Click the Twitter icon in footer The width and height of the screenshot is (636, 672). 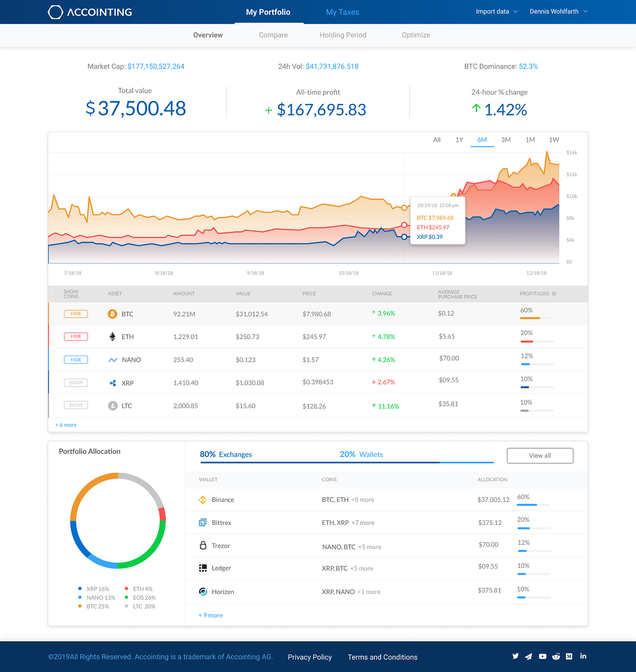click(515, 657)
